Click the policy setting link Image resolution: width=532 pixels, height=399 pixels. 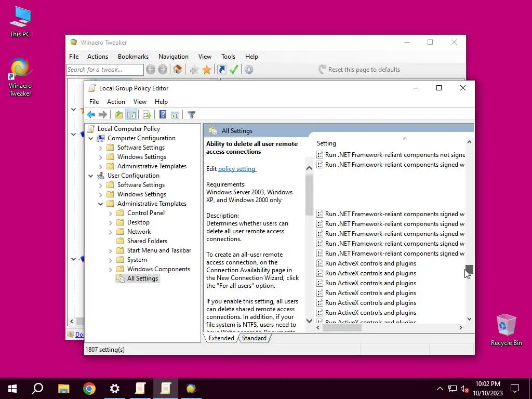tap(237, 169)
